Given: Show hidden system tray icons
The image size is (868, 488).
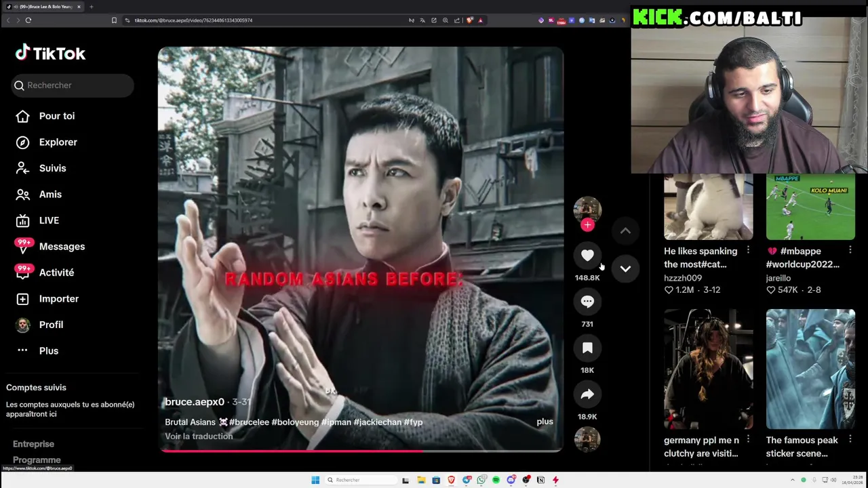Looking at the screenshot, I should [x=792, y=480].
